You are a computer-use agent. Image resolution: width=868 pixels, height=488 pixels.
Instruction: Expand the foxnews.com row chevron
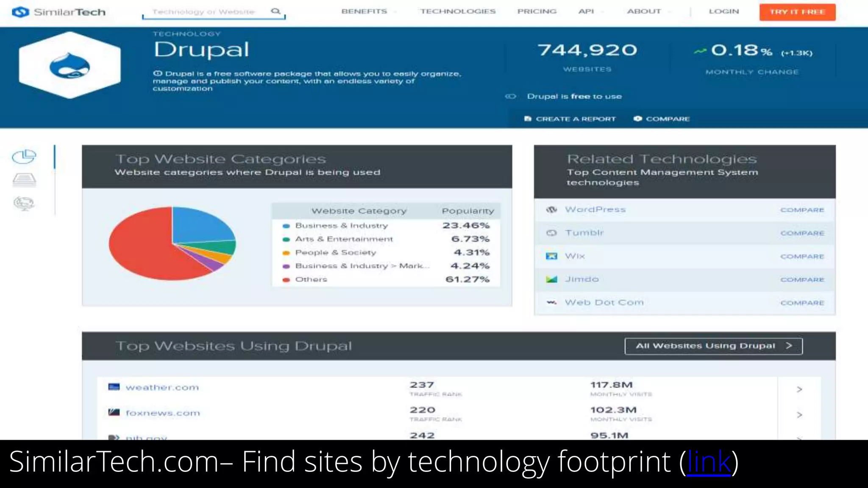(799, 415)
